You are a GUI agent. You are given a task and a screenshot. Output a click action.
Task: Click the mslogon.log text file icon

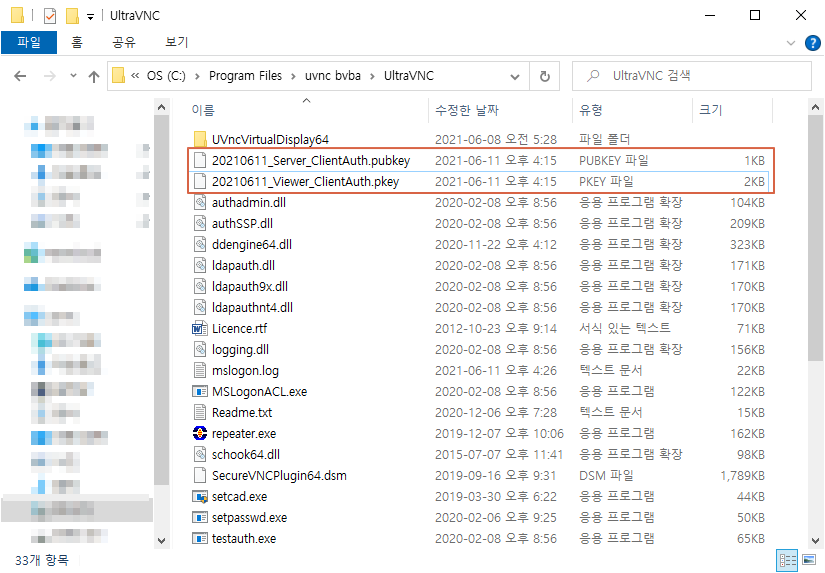pyautogui.click(x=200, y=370)
